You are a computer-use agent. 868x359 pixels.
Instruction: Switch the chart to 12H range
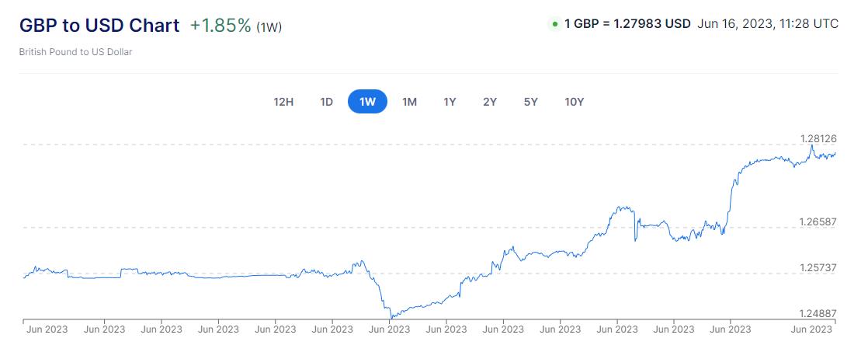point(283,102)
